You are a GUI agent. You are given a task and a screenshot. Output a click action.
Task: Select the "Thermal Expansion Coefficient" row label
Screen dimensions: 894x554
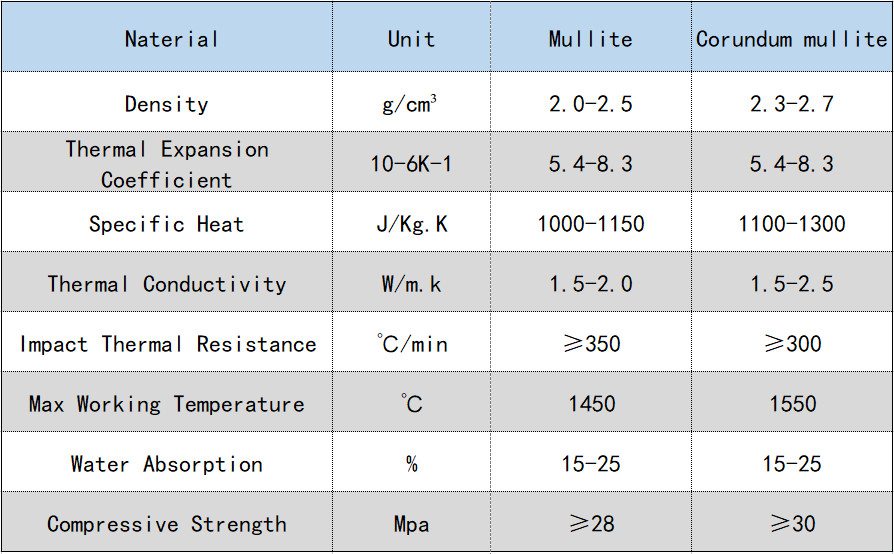(x=166, y=164)
